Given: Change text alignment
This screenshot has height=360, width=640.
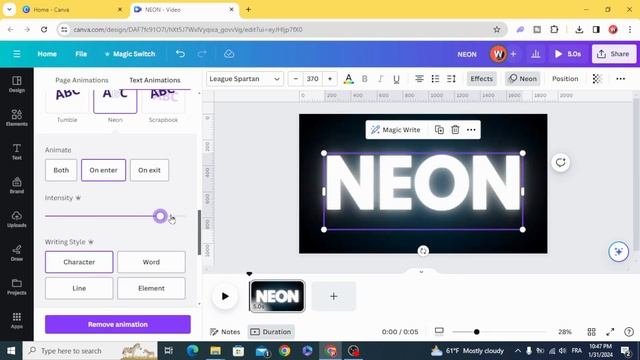Looking at the screenshot, I should click(419, 79).
